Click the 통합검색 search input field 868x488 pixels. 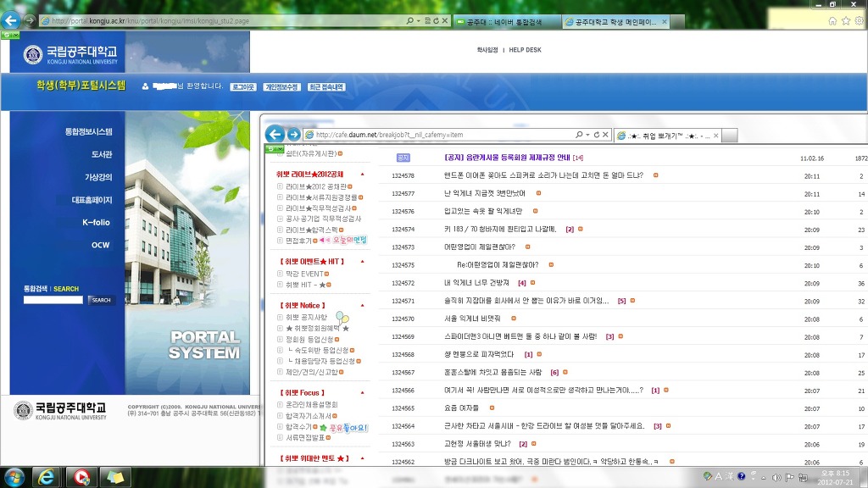click(53, 300)
